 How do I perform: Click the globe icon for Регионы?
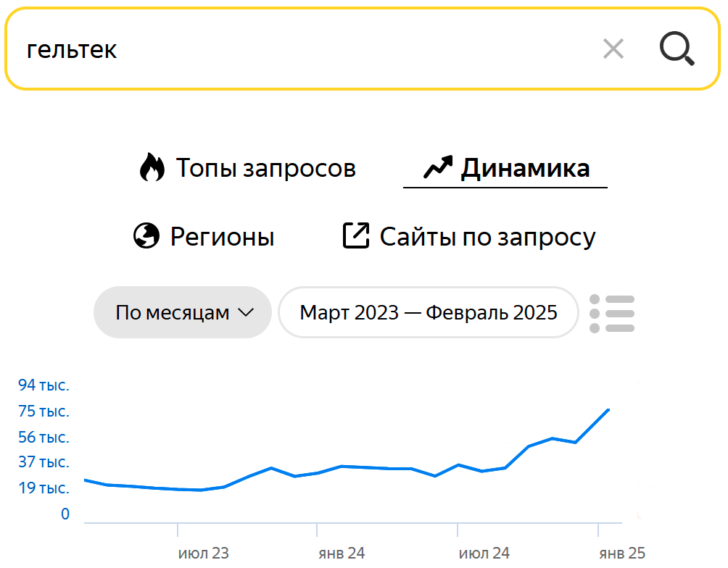click(146, 235)
